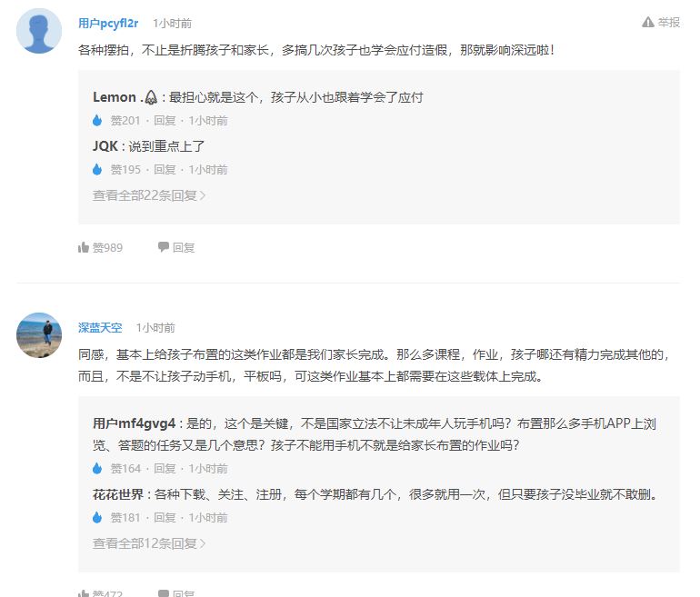
Task: Click 回复 under JQK's reply
Action: (x=165, y=169)
